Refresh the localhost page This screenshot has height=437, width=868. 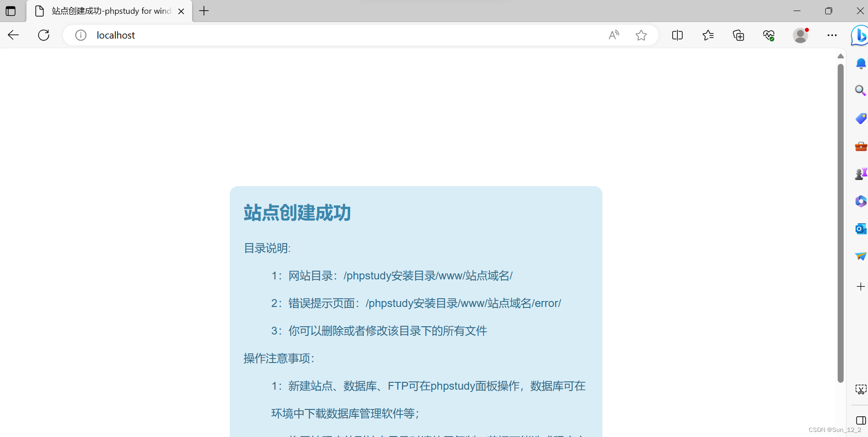[x=44, y=35]
